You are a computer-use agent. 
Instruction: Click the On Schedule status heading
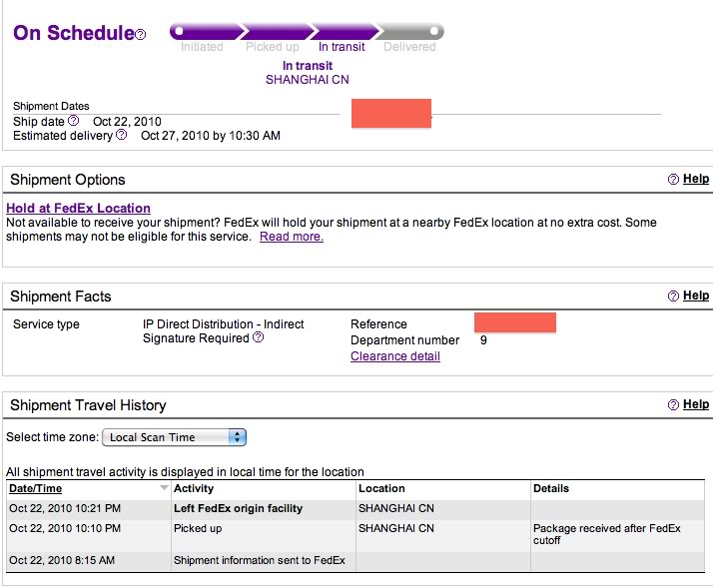[x=74, y=33]
